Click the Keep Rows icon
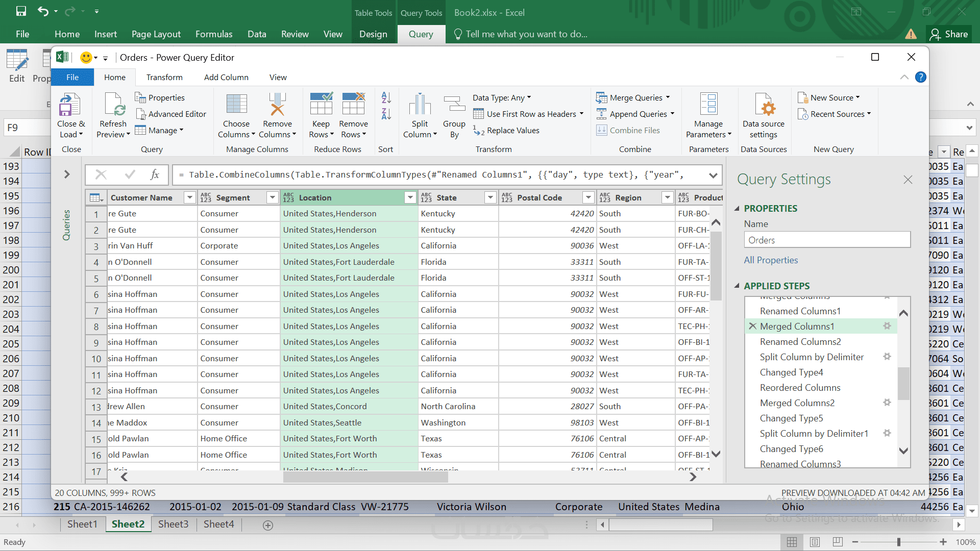Viewport: 980px width, 551px height. pyautogui.click(x=321, y=106)
